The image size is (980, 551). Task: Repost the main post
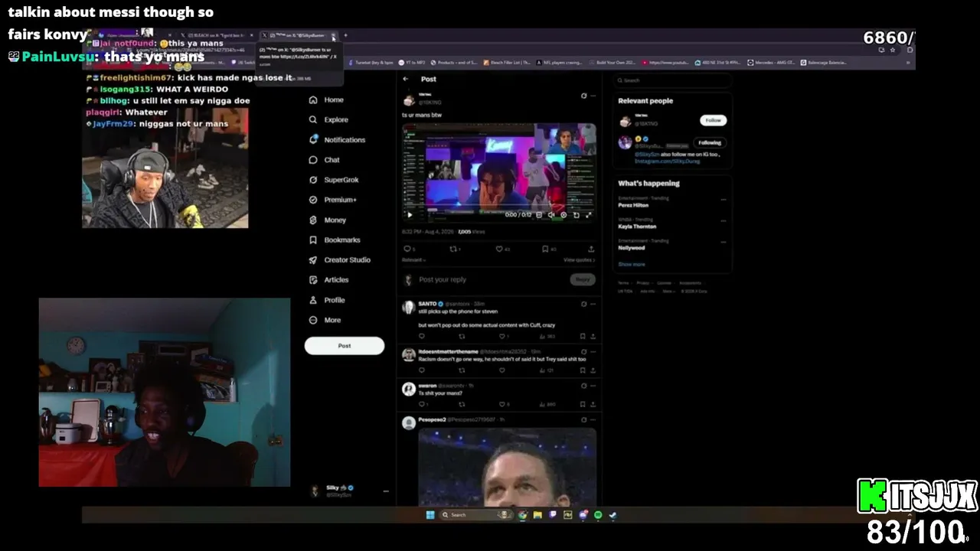tap(453, 249)
